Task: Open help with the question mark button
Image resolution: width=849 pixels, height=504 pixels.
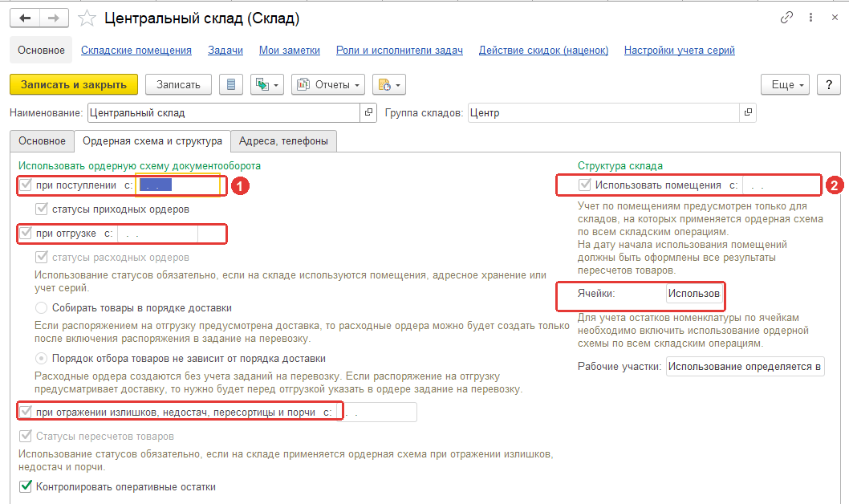Action: pyautogui.click(x=828, y=84)
